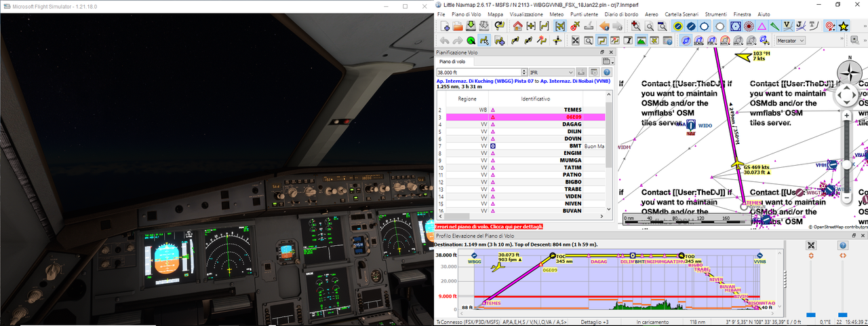Toggle the yellow-ringed airports display button
The image size is (868, 326).
coord(678,26)
